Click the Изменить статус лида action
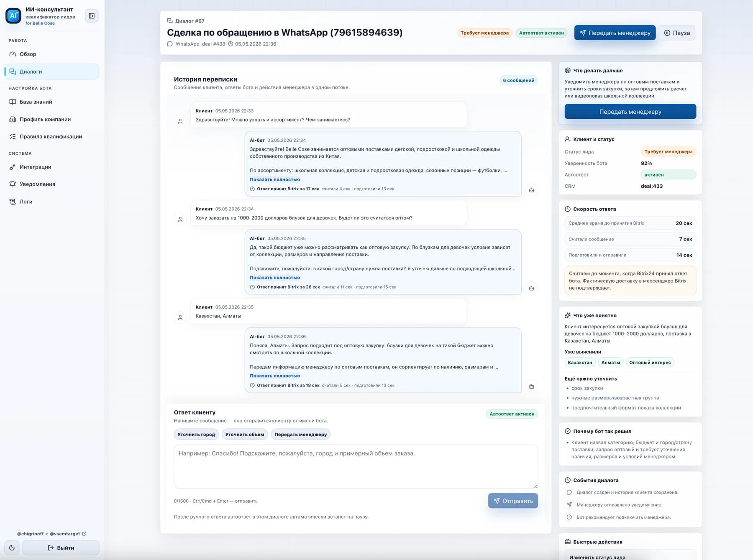The width and height of the screenshot is (753, 560). coord(630,555)
